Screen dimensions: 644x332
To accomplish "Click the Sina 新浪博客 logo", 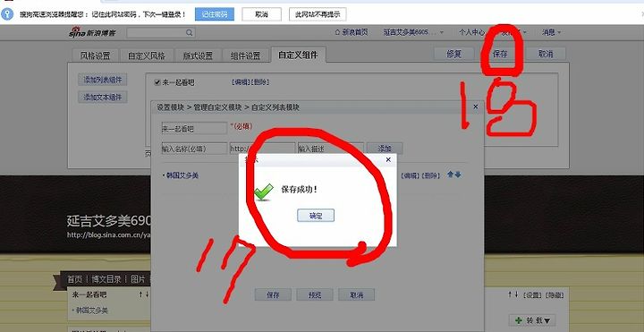I will coord(91,32).
